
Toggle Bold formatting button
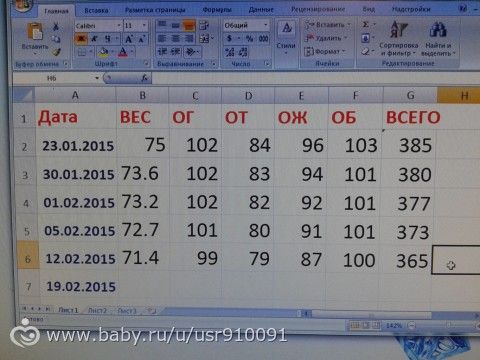point(81,39)
